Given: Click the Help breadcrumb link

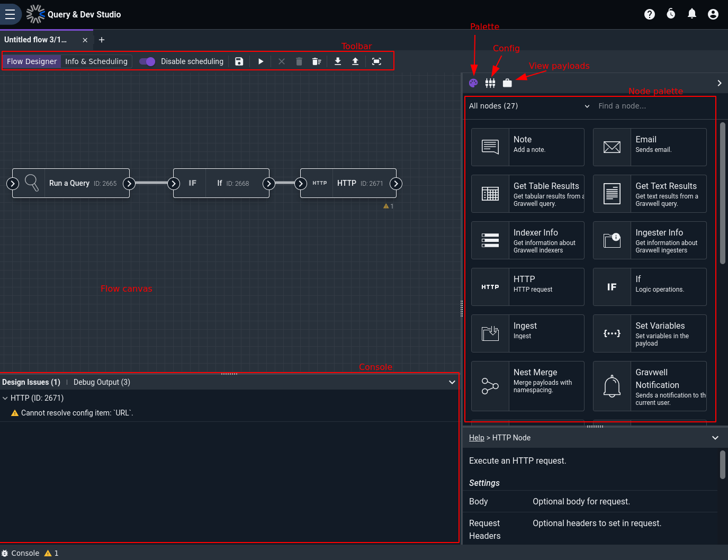Looking at the screenshot, I should pyautogui.click(x=477, y=438).
